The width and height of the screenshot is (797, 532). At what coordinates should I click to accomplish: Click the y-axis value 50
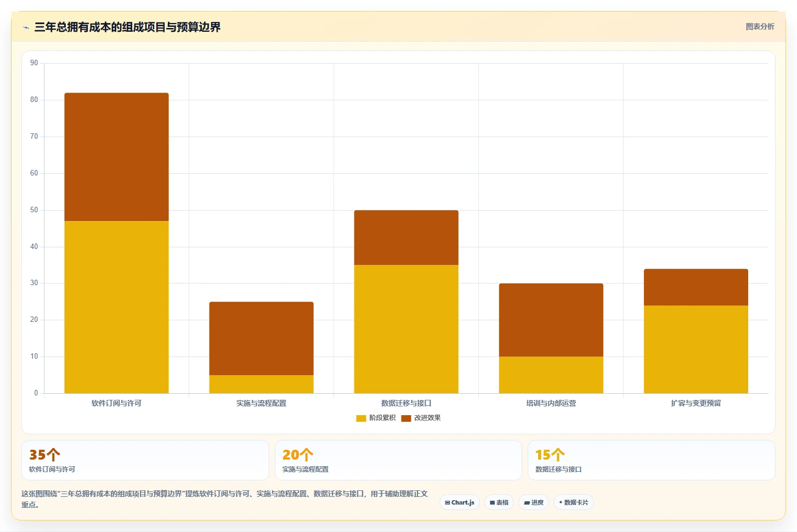(x=34, y=210)
